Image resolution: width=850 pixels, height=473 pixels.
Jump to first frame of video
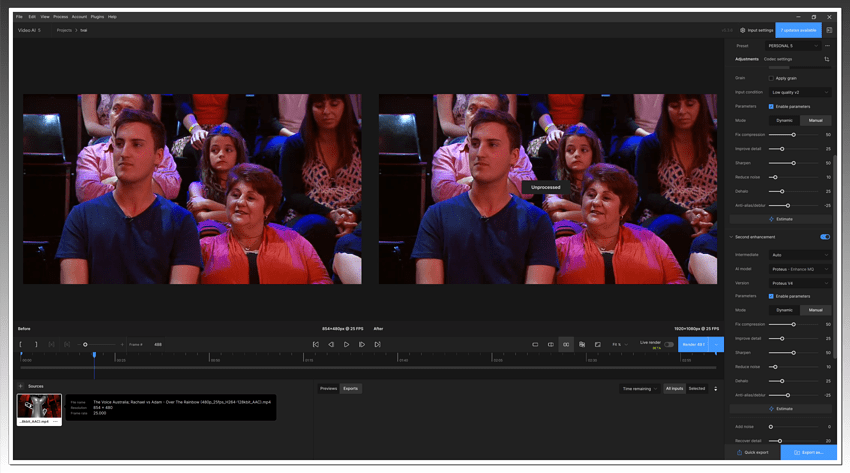pos(315,345)
